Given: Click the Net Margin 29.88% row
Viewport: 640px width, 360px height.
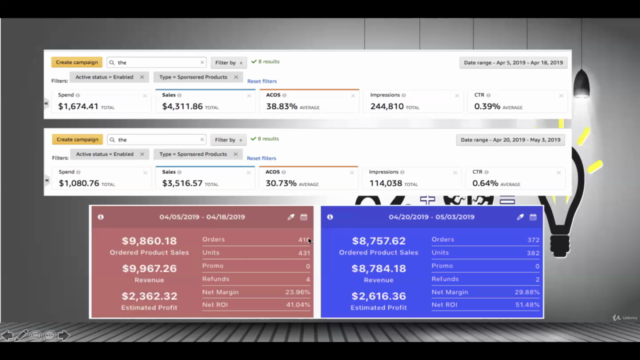Looking at the screenshot, I should click(x=486, y=292).
